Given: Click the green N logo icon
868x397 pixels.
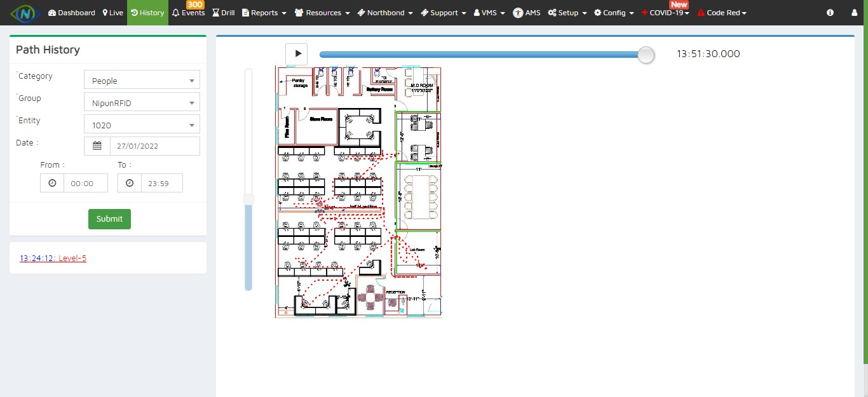Looking at the screenshot, I should 25,13.
